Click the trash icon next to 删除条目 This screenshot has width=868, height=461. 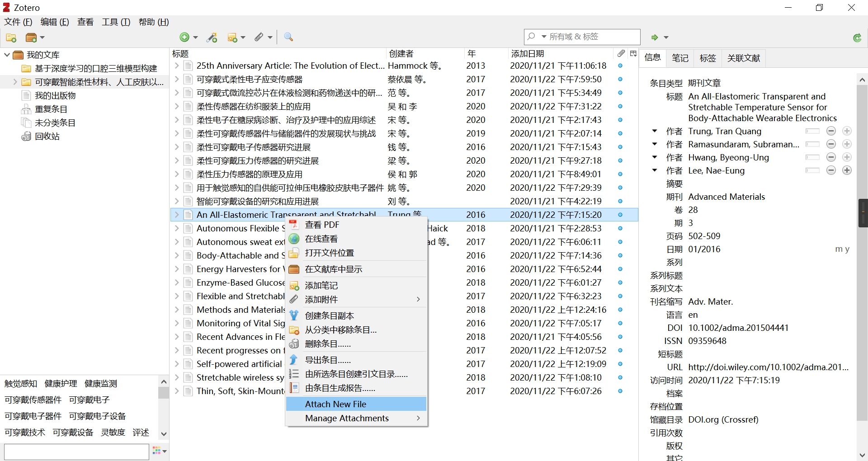click(x=294, y=344)
